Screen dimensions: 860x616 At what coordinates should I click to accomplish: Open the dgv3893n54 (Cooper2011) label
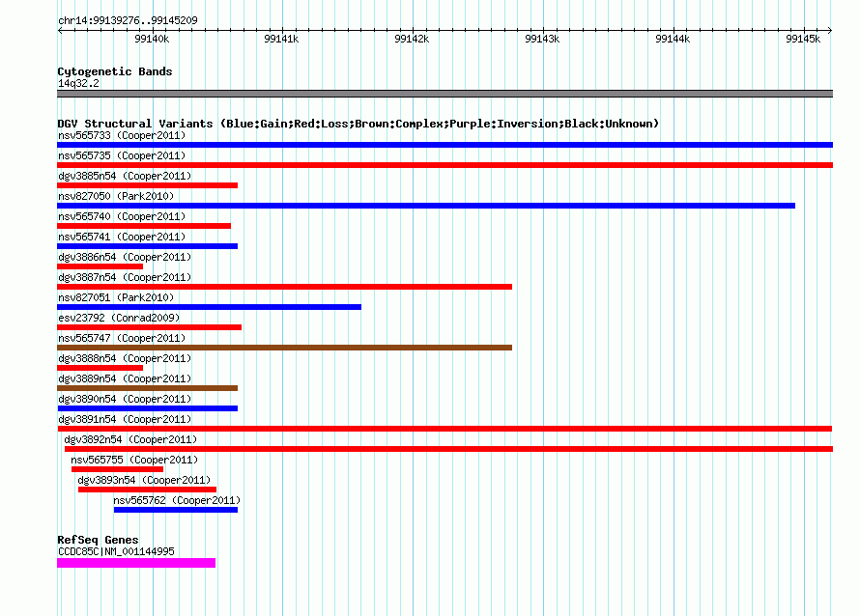(x=144, y=480)
